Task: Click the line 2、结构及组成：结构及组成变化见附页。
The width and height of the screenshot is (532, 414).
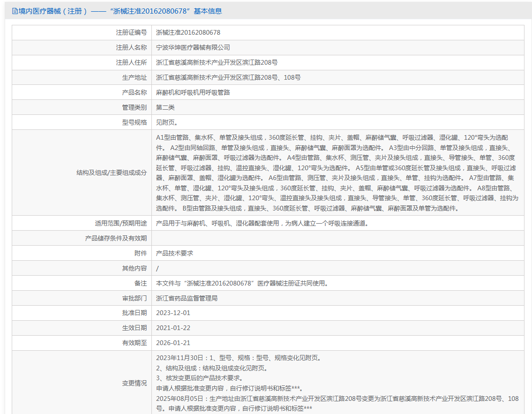Action: click(212, 368)
